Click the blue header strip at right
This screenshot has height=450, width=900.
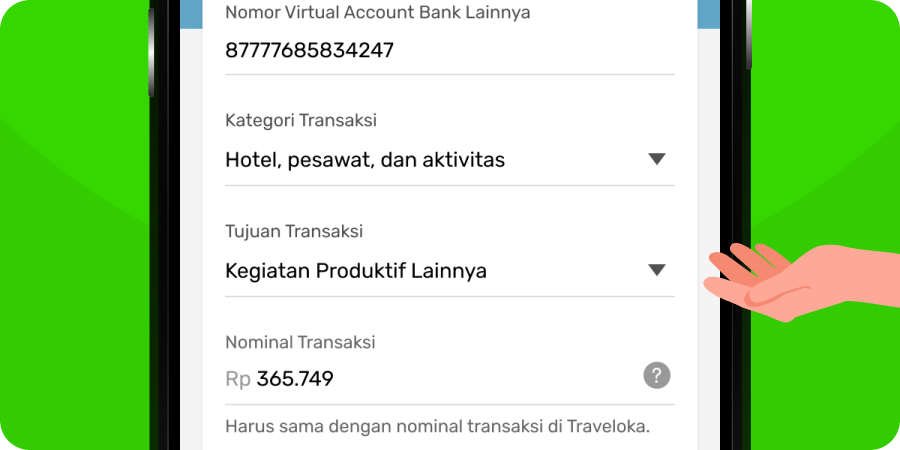[708, 14]
